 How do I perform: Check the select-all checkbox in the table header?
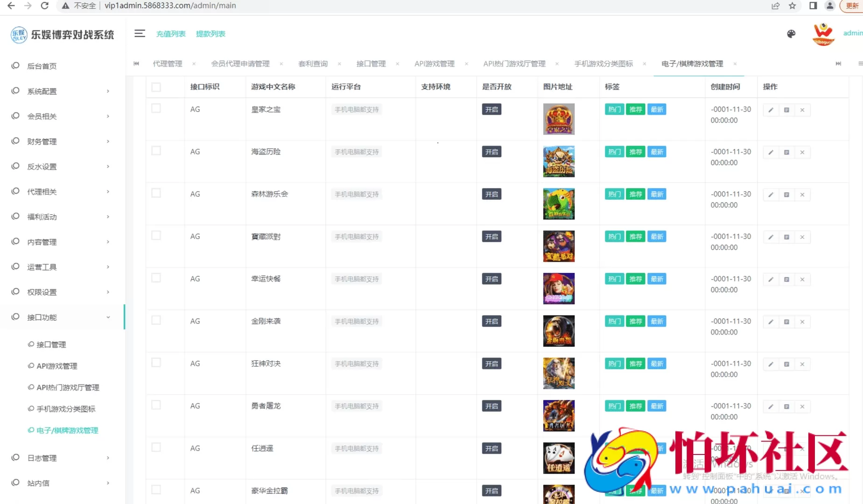156,87
